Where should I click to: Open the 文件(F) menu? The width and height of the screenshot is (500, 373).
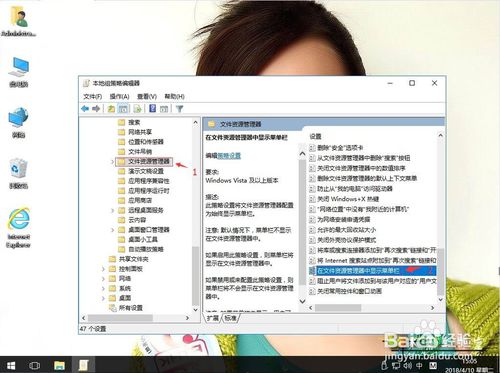point(92,96)
